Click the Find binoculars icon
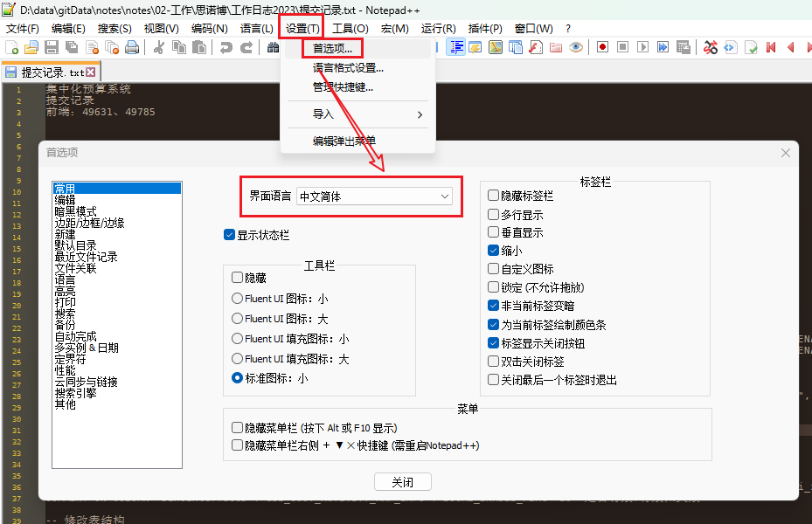This screenshot has height=524, width=812. click(x=274, y=47)
